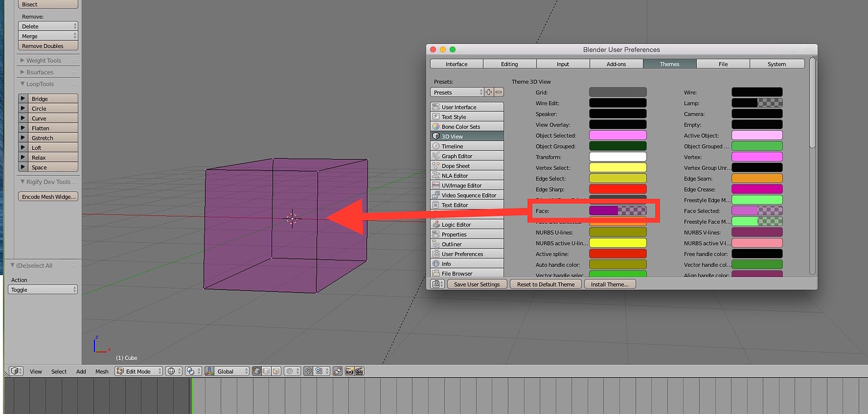Select Text Style theme section
This screenshot has width=868, height=414.
(467, 117)
